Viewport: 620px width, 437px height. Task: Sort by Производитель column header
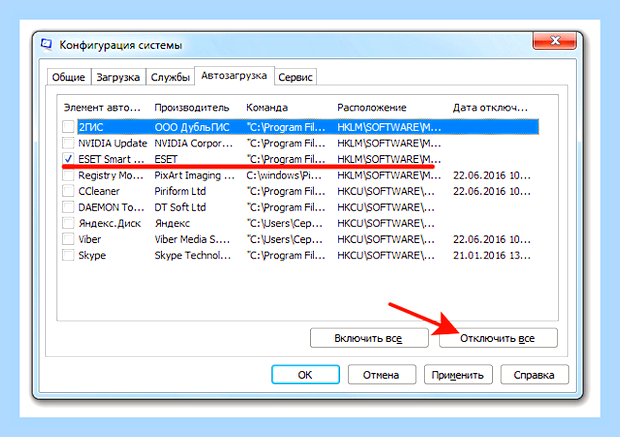click(x=192, y=108)
